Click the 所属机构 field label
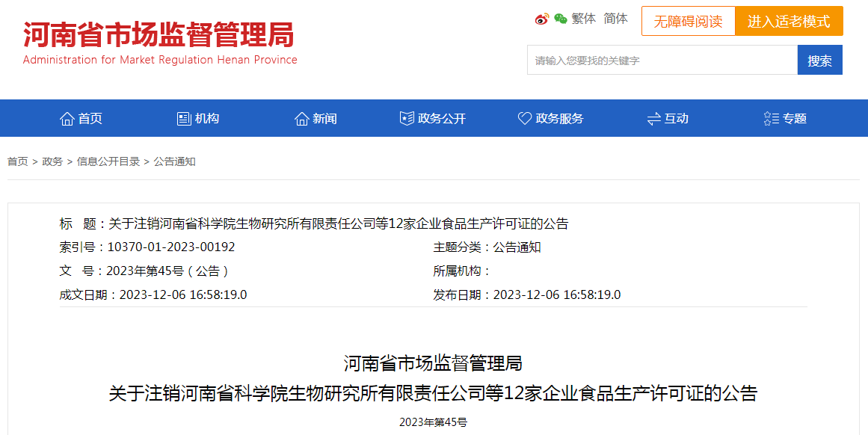Screen dimensions: 868x435 tap(462, 271)
